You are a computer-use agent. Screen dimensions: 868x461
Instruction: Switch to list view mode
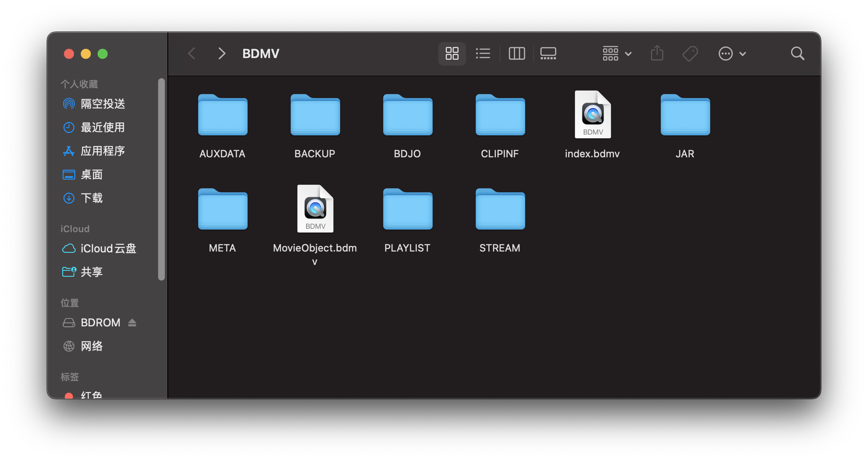pos(483,53)
